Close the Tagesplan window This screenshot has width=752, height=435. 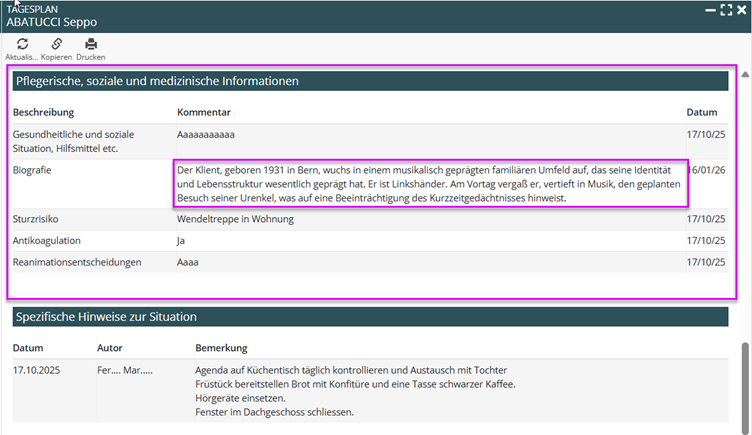(742, 9)
